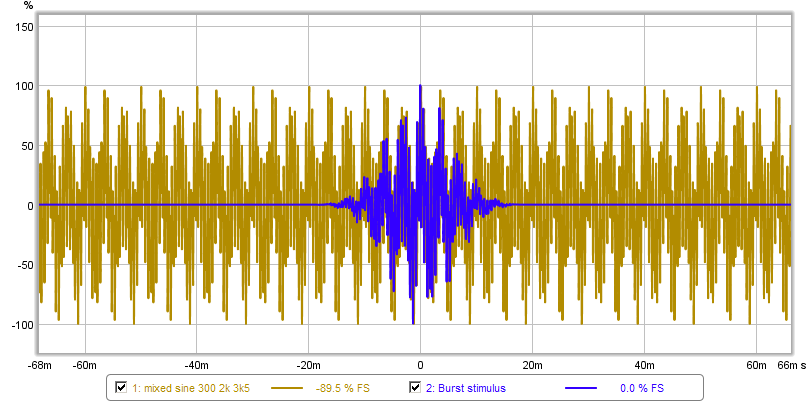Click the 20m x-axis tick label

point(533,366)
